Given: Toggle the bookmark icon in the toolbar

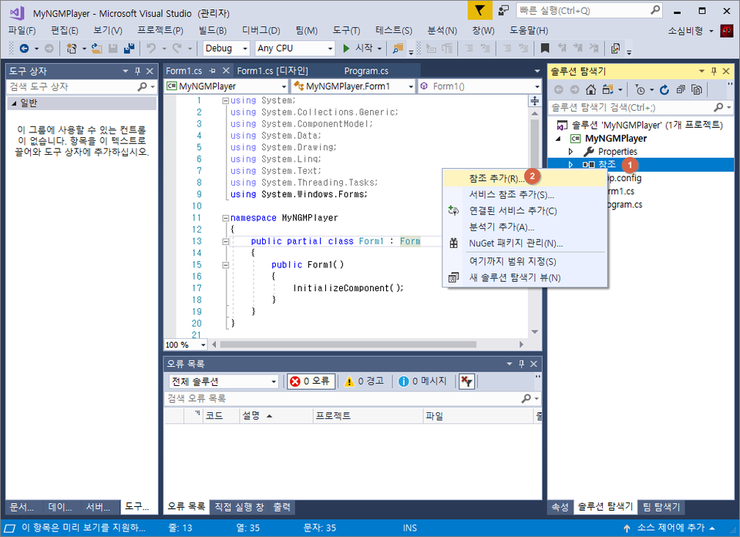Looking at the screenshot, I should click(545, 48).
